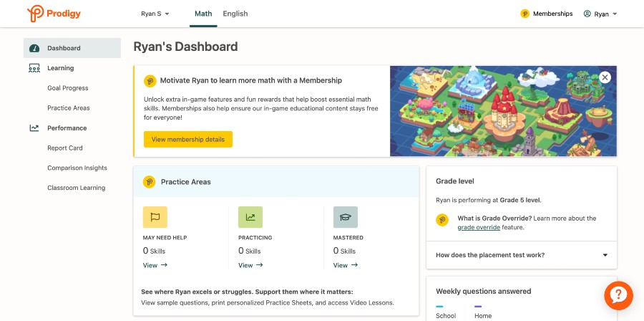Click the Performance chart icon in sidebar
The width and height of the screenshot is (644, 321).
(x=34, y=128)
